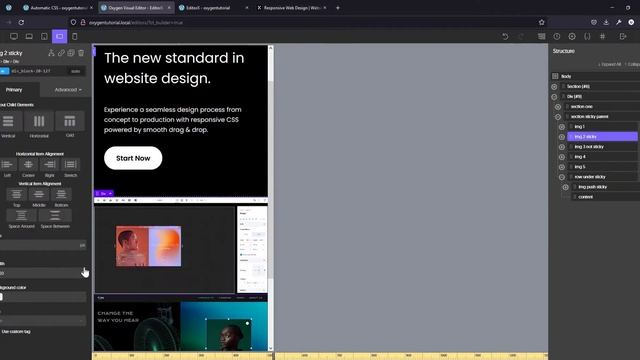Click the hero image of man's portrait
Screen dimensions: 640x360
point(132,246)
